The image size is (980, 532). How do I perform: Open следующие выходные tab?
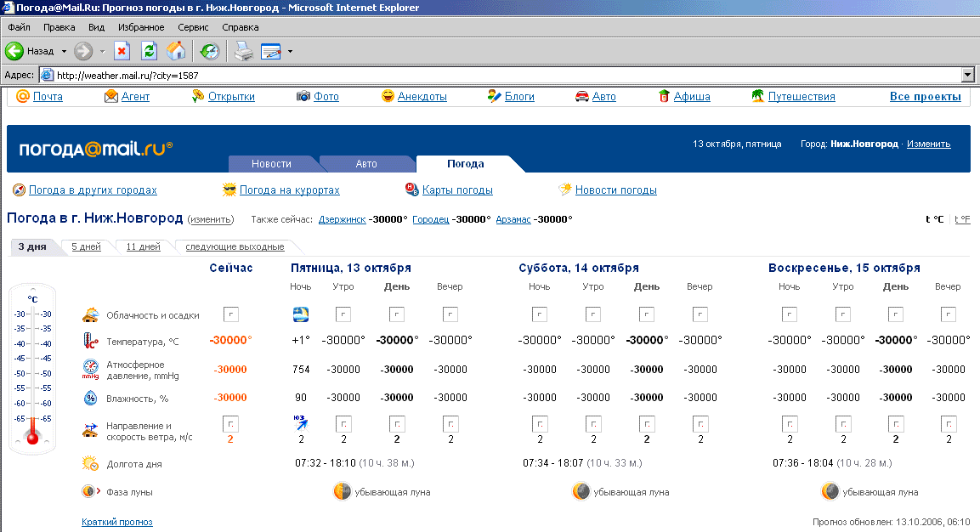click(235, 247)
